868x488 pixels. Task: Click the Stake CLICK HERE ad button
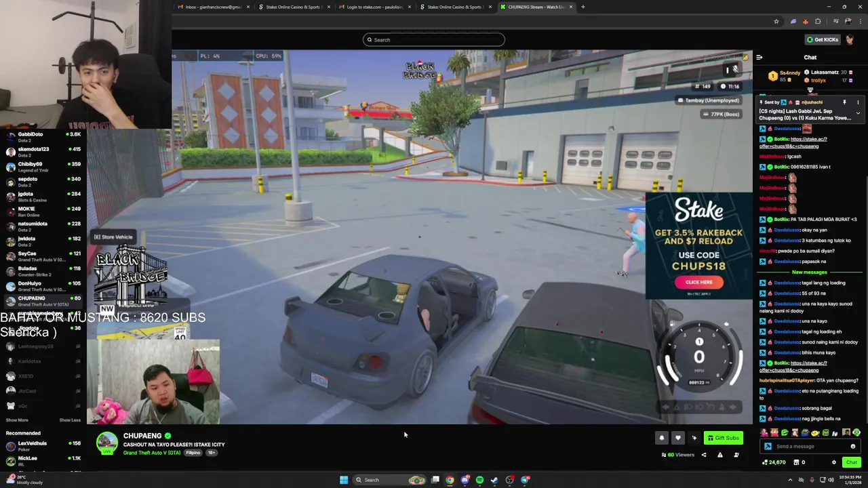pyautogui.click(x=698, y=282)
